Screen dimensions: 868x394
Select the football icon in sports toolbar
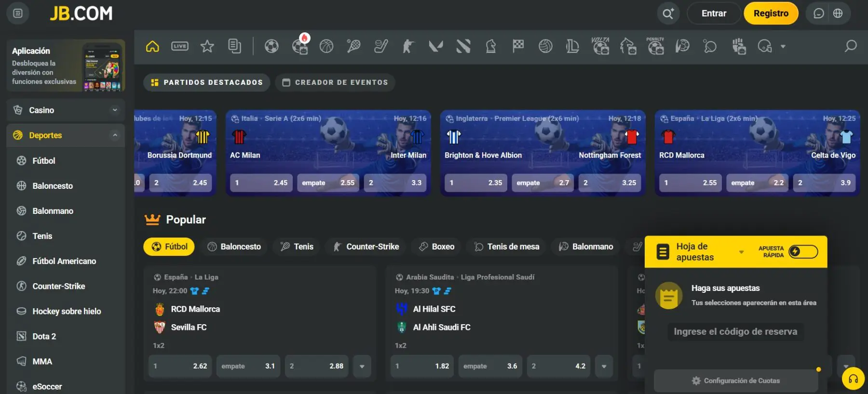click(271, 46)
